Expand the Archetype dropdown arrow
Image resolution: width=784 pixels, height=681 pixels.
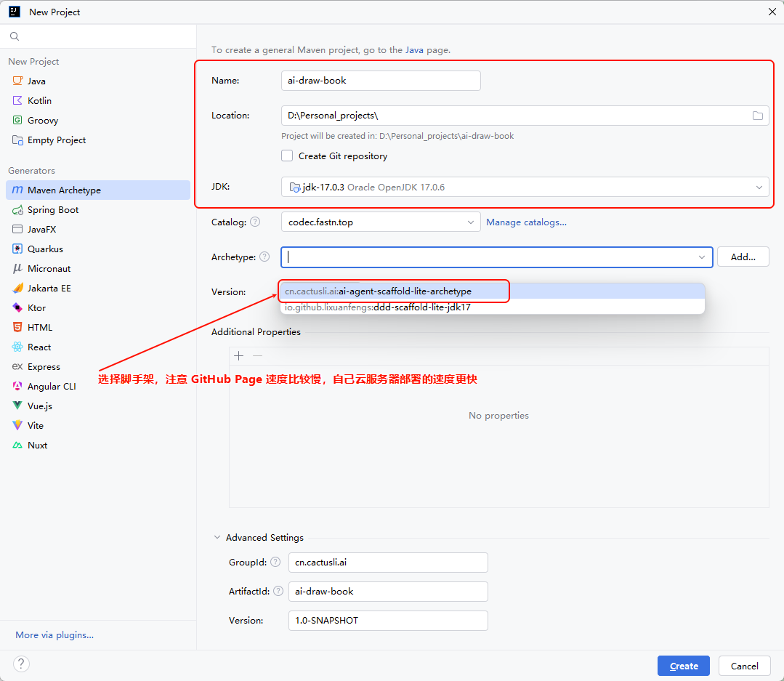coord(701,257)
